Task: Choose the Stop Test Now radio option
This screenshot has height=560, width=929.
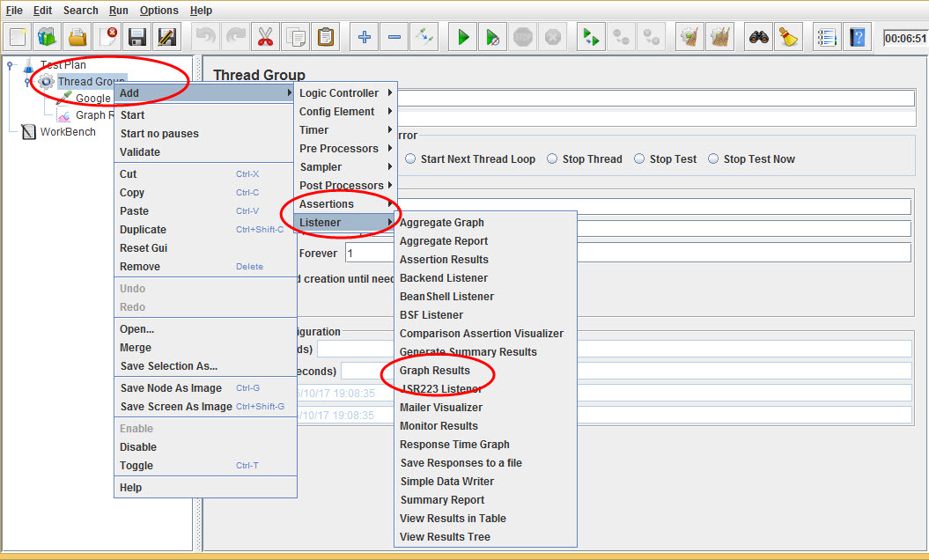Action: 714,159
